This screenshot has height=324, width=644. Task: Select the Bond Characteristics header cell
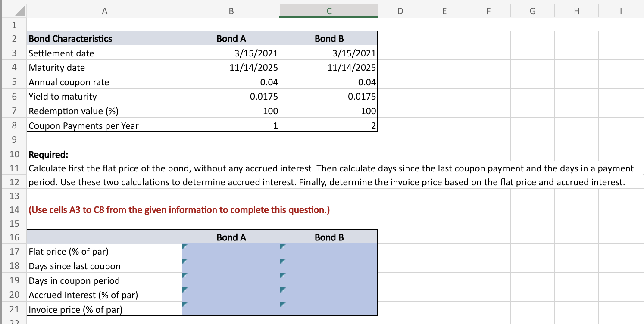104,38
